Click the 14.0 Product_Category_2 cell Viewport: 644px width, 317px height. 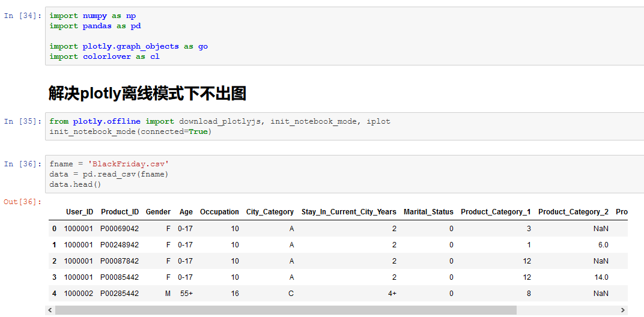[601, 277]
